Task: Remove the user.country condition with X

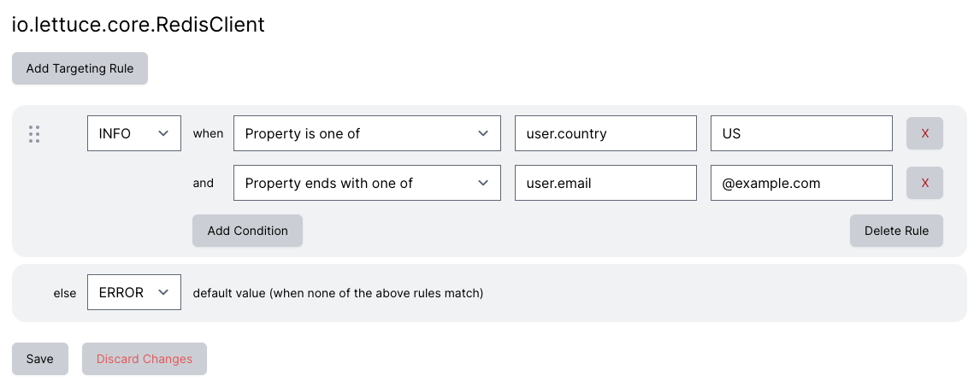Action: pyautogui.click(x=924, y=133)
